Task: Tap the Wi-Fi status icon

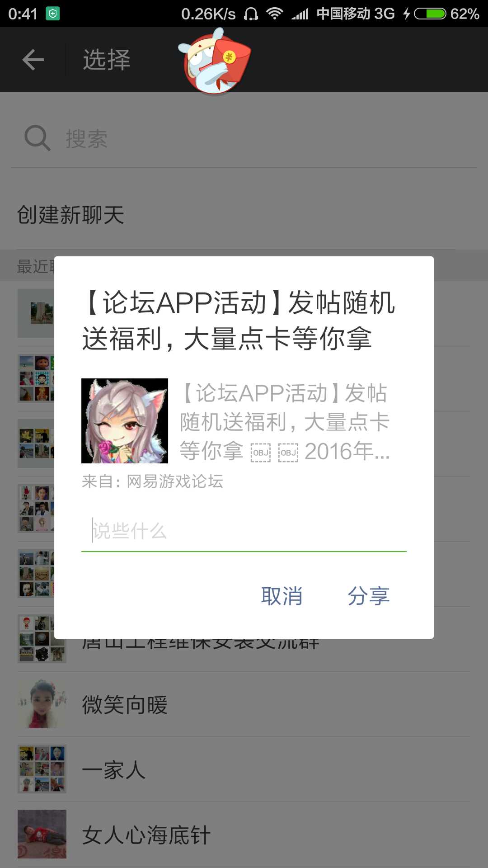Action: tap(274, 14)
